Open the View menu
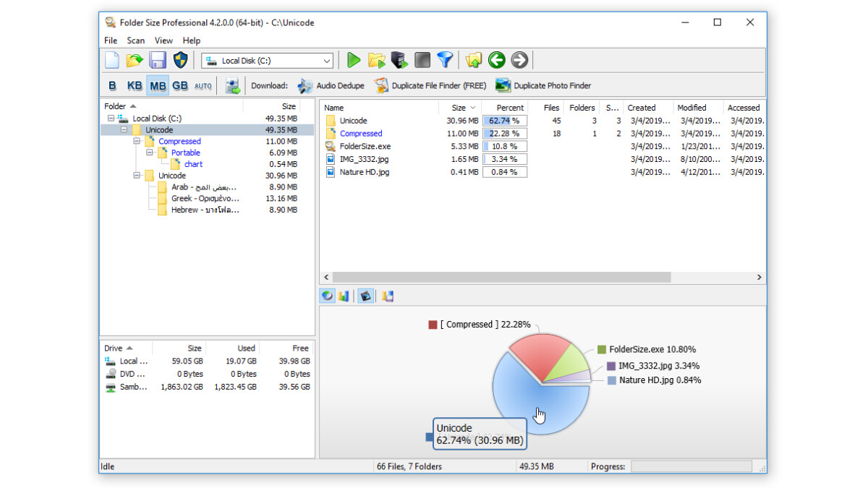The image size is (868, 488). 163,40
